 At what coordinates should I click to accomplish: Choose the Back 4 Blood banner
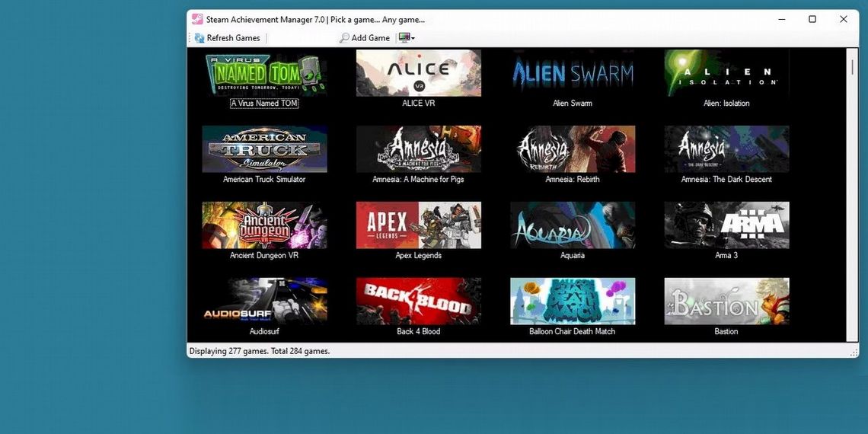(419, 302)
